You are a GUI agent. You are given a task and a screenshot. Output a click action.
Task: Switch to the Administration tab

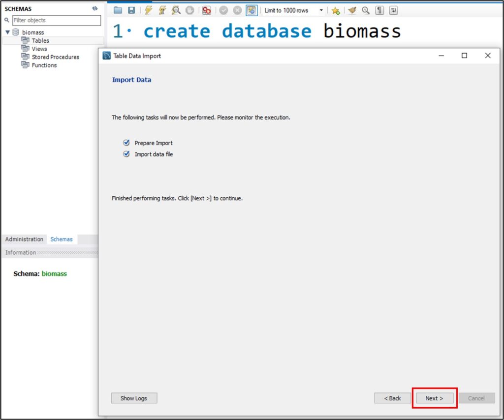pos(24,240)
